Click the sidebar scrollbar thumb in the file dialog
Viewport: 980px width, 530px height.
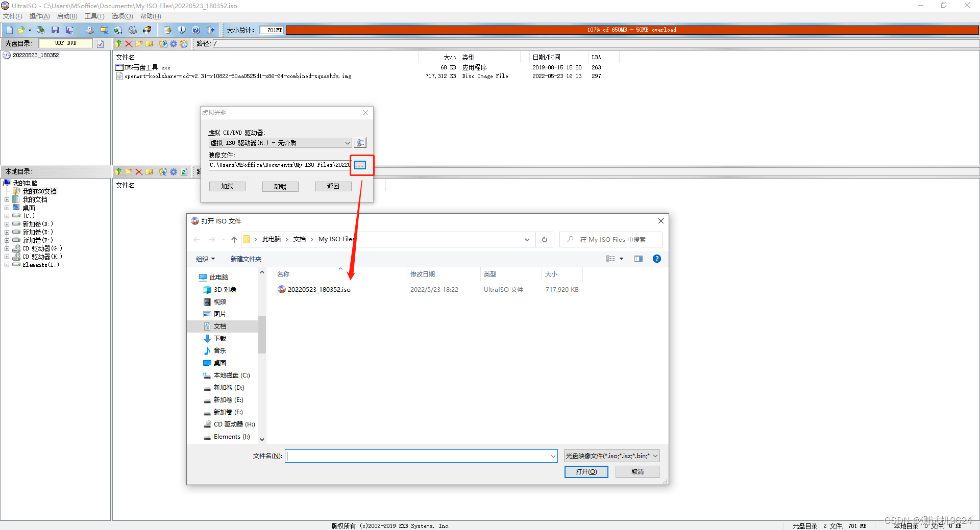click(x=262, y=335)
